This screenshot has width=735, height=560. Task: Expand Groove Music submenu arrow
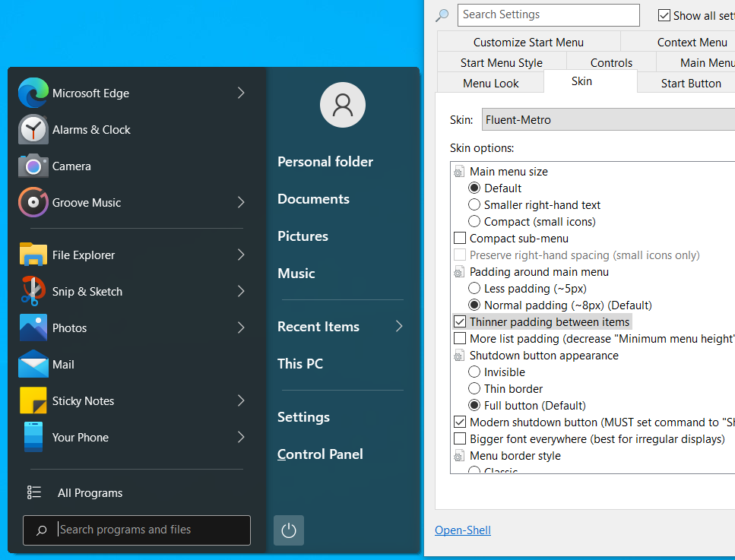coord(241,202)
